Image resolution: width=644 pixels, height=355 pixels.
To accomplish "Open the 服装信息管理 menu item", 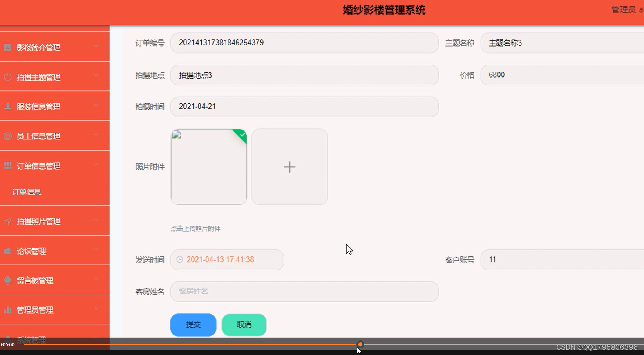I will coord(54,106).
